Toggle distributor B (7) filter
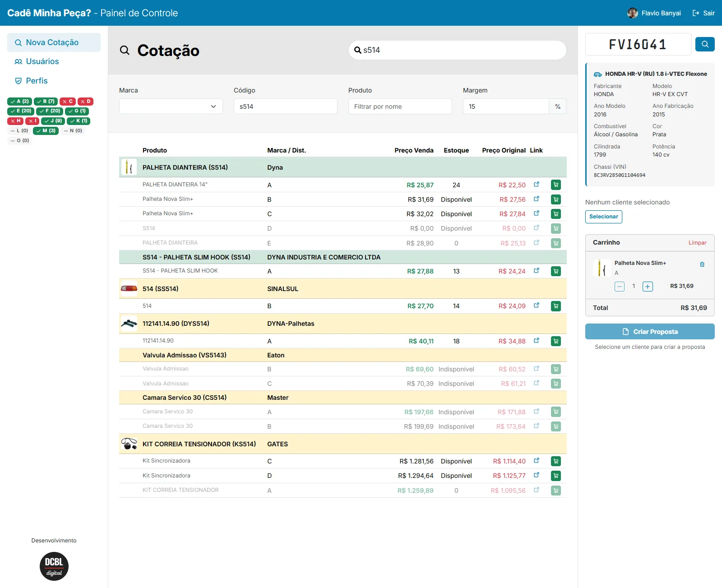 click(46, 102)
